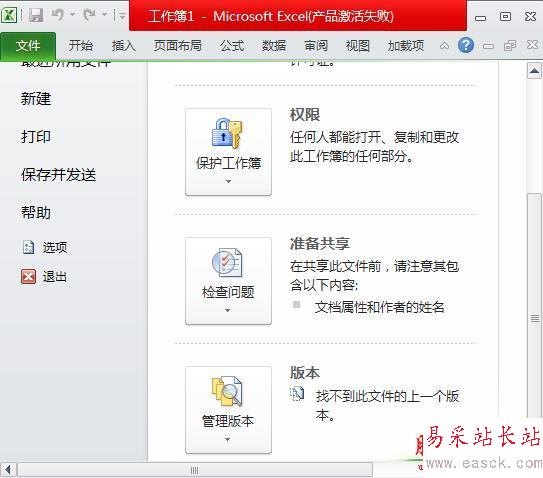Open the 文件 tab
543x478 pixels.
(28, 46)
